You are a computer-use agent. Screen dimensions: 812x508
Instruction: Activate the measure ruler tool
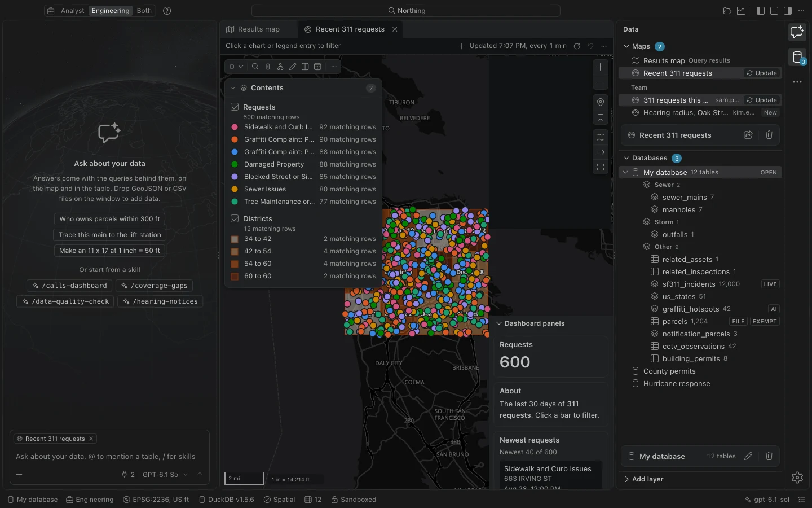click(268, 67)
